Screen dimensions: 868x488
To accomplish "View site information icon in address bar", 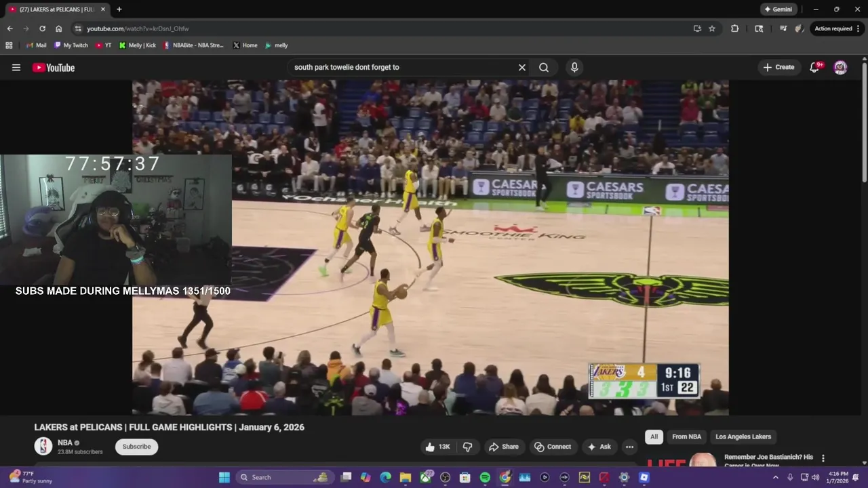I will [78, 28].
